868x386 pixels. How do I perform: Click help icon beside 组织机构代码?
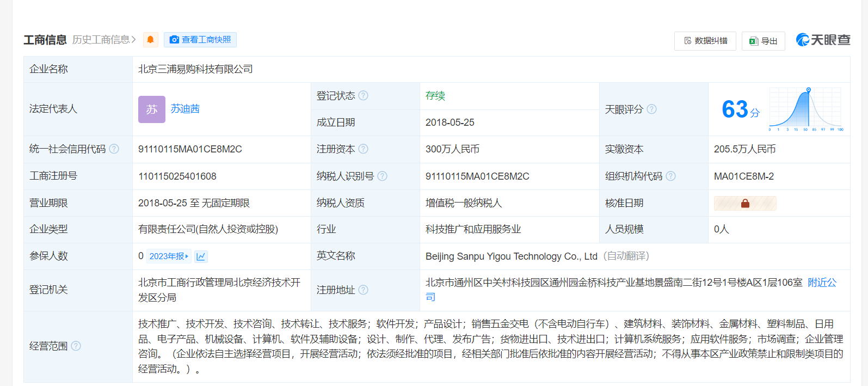click(671, 176)
